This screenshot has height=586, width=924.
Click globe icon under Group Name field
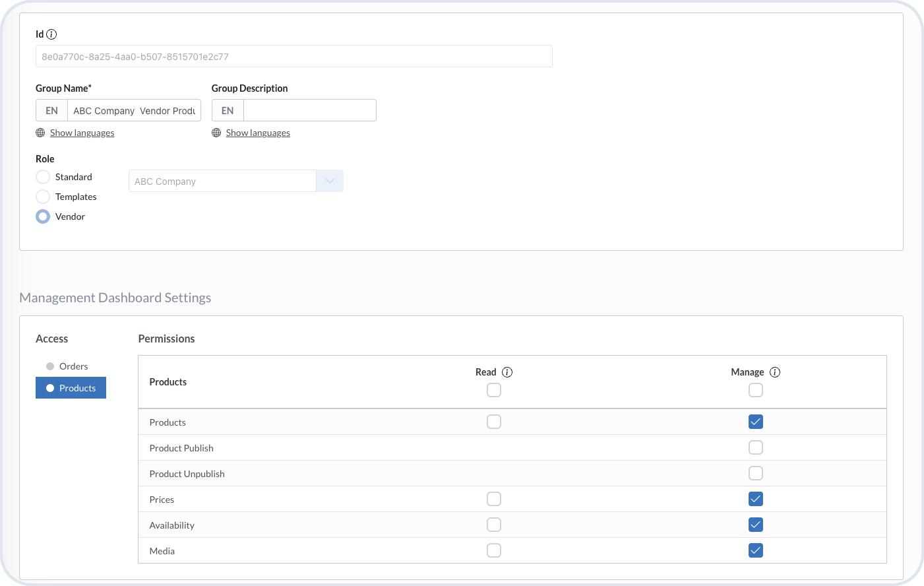click(x=40, y=133)
